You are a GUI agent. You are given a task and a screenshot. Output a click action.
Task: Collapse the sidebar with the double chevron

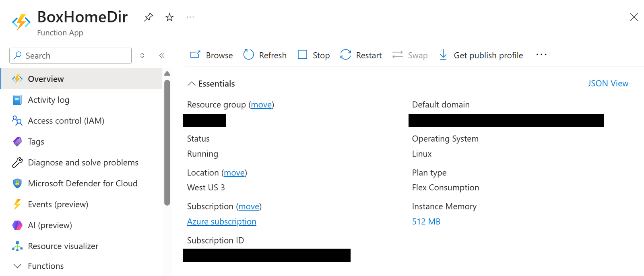coord(162,56)
